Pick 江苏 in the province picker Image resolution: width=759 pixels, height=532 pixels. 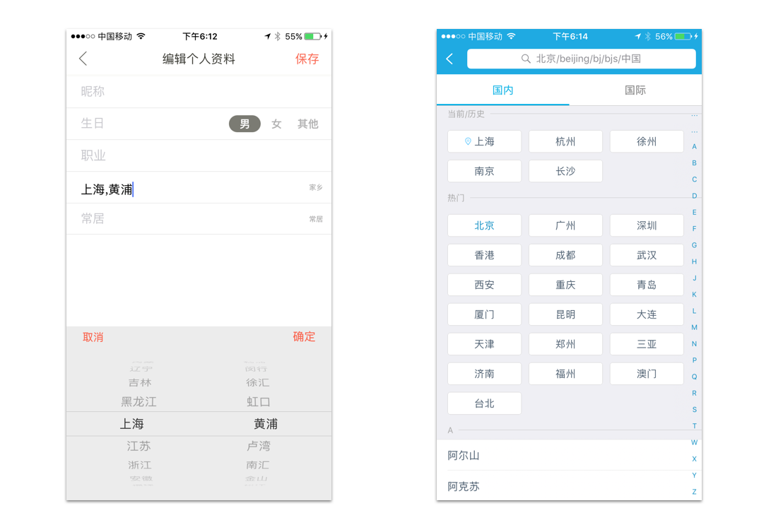(x=139, y=446)
